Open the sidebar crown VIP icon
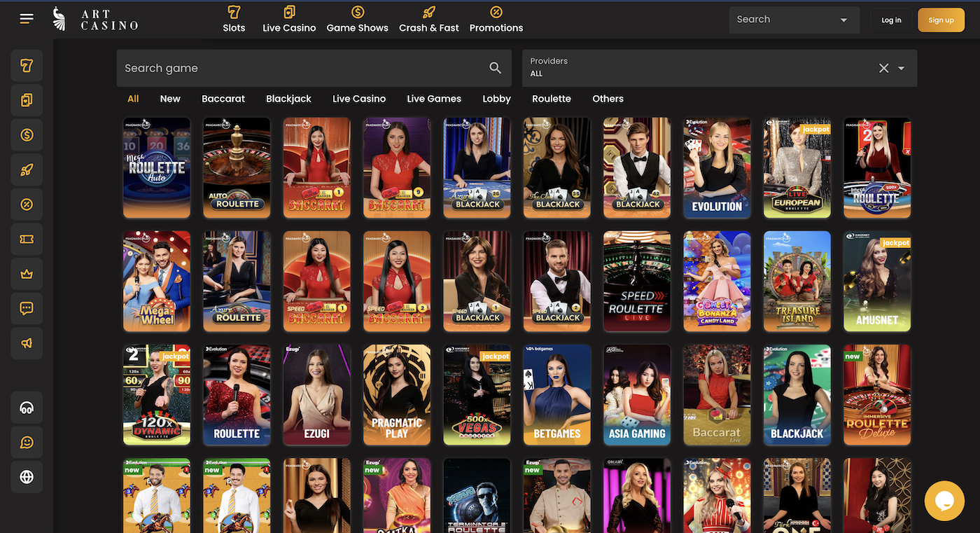 27,274
